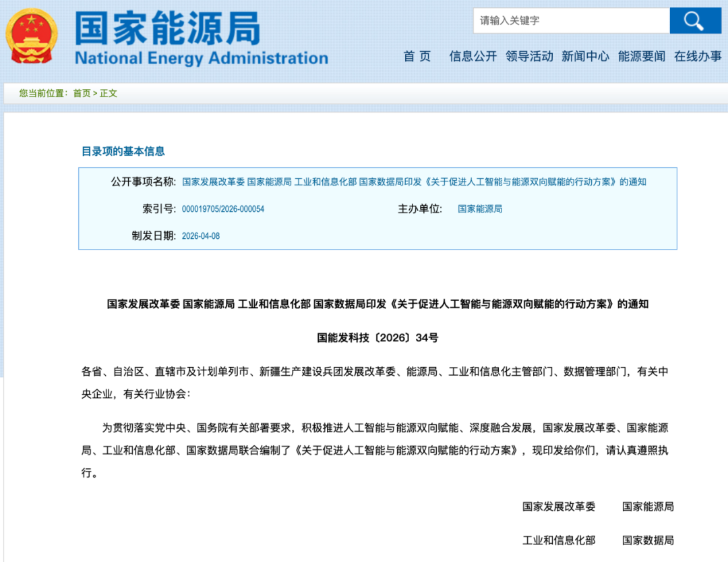The height and width of the screenshot is (562, 728).
Task: Click the issue date 2026-04-08
Action: click(201, 236)
